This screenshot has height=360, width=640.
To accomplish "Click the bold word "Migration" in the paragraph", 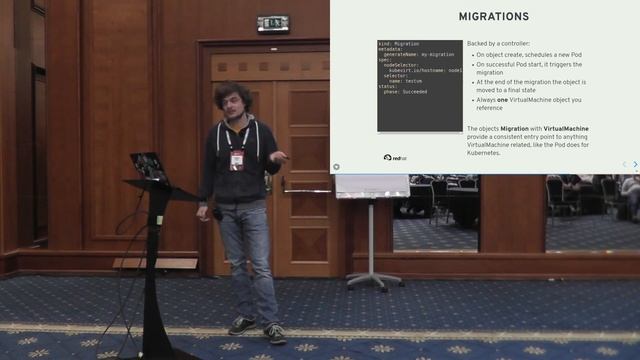I will 514,129.
